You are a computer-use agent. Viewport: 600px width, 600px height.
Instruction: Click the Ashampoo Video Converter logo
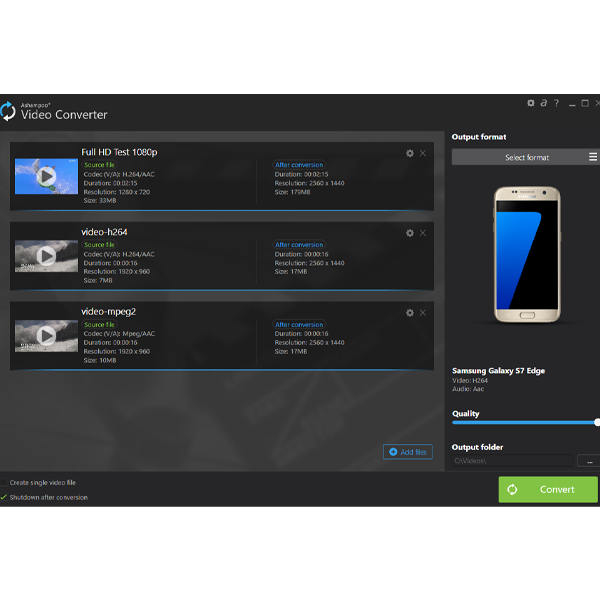tap(8, 111)
